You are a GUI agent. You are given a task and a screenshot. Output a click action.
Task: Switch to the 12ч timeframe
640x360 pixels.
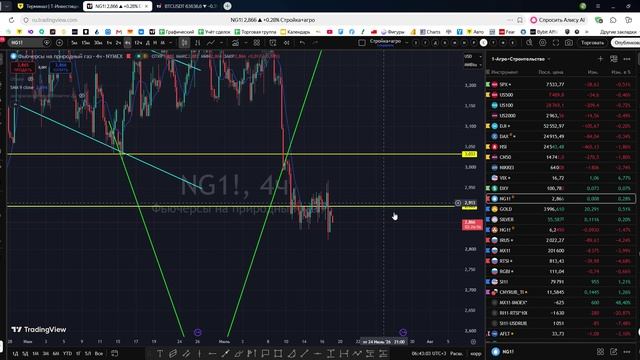(x=138, y=42)
